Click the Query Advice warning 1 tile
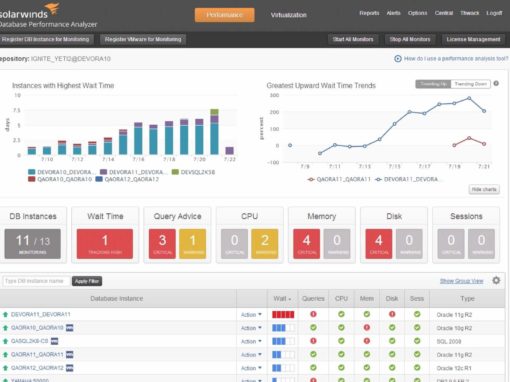The height and width of the screenshot is (382, 510). tap(193, 244)
